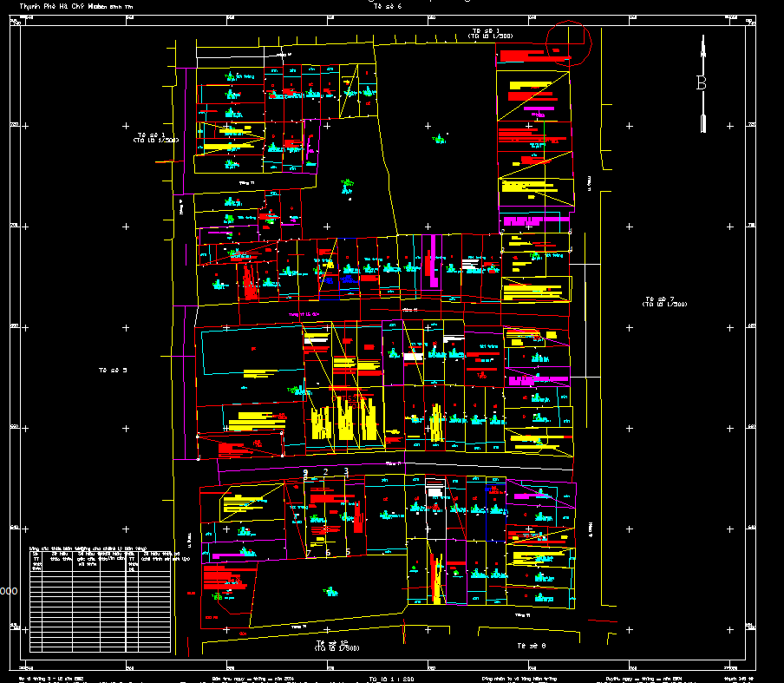This screenshot has width=784, height=683.
Task: Select the letter B north label
Action: 702,83
